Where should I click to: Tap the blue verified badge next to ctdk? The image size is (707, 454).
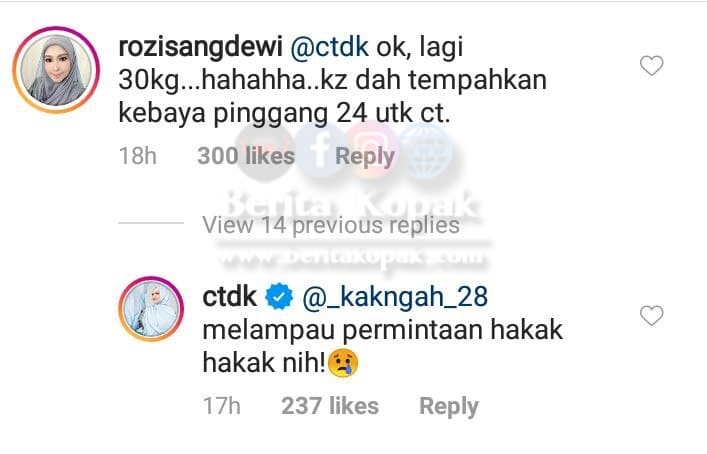pos(279,297)
